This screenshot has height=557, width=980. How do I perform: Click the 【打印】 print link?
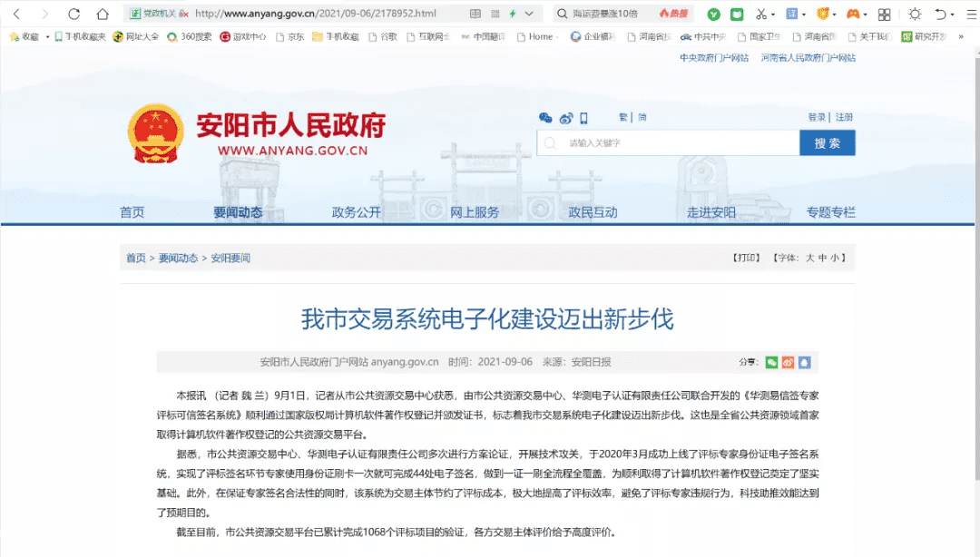click(x=746, y=258)
